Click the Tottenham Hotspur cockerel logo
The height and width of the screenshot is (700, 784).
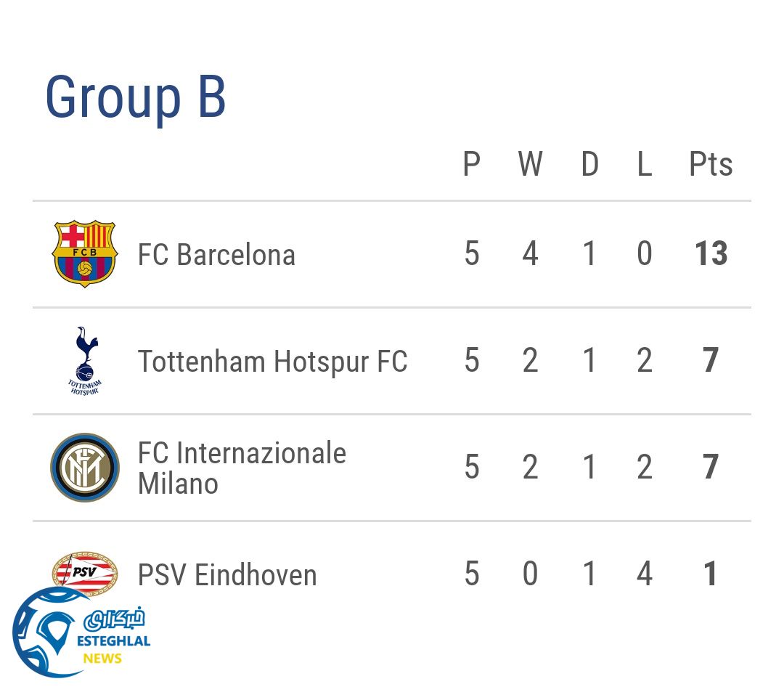coord(85,360)
